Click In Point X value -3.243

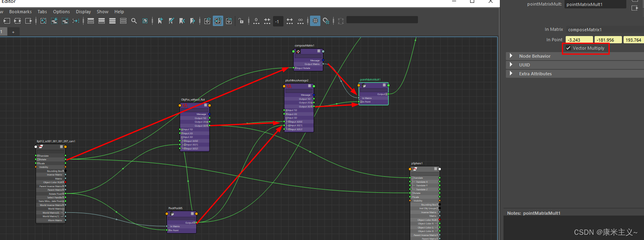579,40
